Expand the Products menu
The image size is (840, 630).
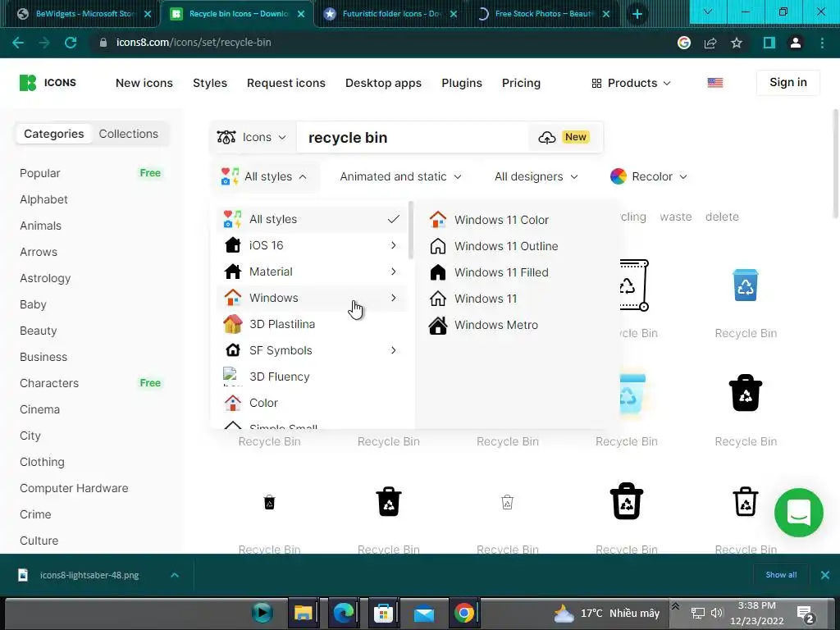point(632,83)
